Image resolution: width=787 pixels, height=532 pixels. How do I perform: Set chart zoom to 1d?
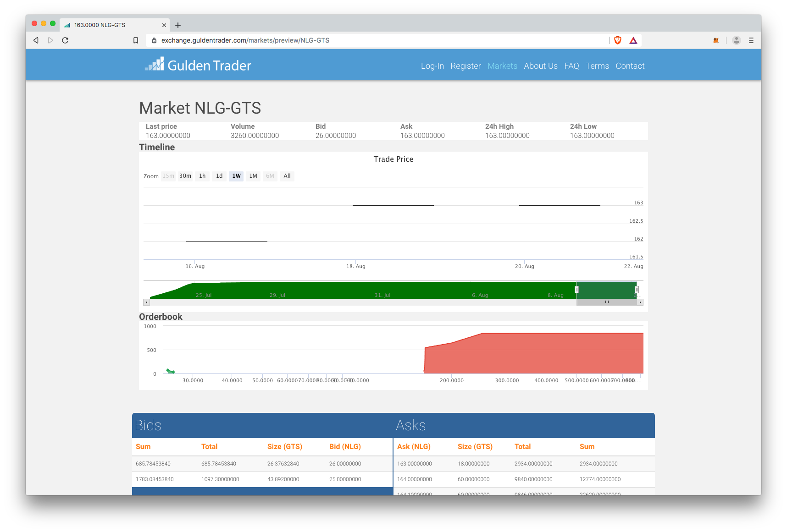point(219,176)
